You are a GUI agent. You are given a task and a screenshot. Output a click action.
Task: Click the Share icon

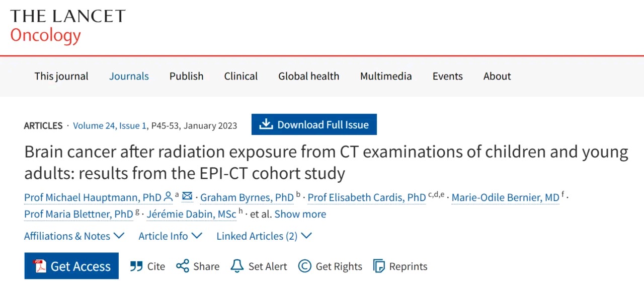pyautogui.click(x=182, y=266)
